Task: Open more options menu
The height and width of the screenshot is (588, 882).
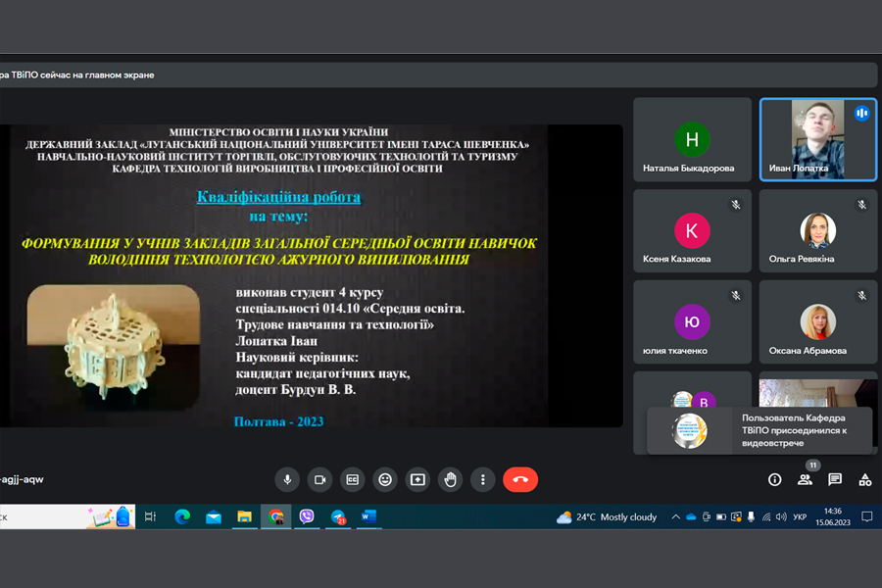Action: 482,479
